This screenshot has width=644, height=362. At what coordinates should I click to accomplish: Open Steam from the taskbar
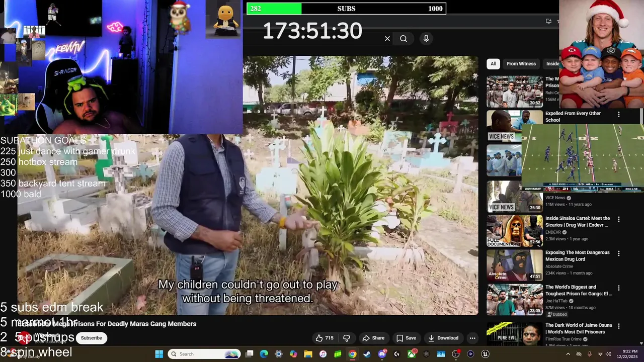[367, 354]
